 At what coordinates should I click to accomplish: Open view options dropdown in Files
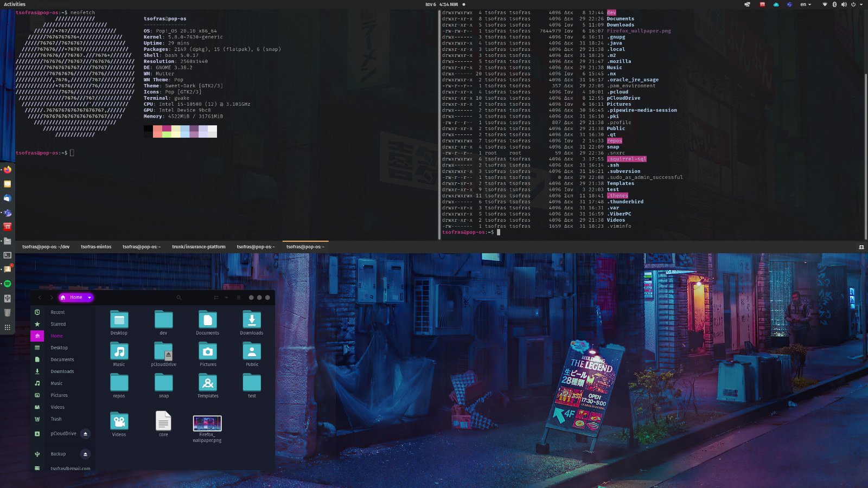[x=226, y=297]
